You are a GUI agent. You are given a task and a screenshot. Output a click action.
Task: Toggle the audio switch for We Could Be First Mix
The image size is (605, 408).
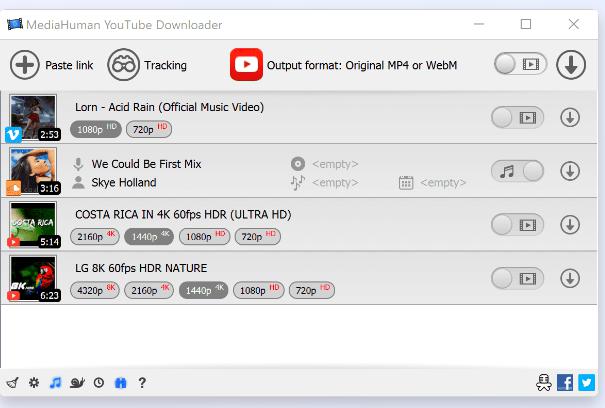(517, 171)
